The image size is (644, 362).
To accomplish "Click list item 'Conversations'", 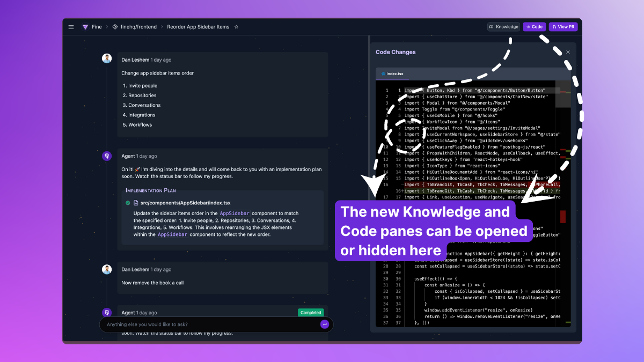I will tap(144, 105).
